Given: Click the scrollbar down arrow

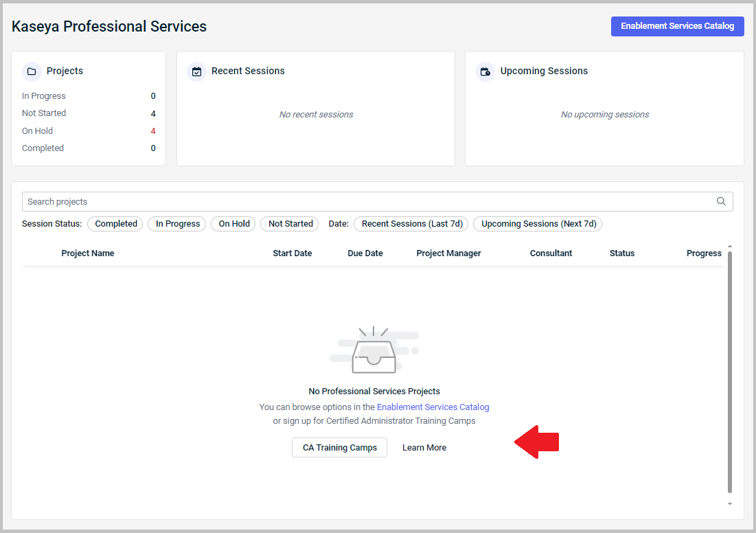Looking at the screenshot, I should pyautogui.click(x=730, y=504).
